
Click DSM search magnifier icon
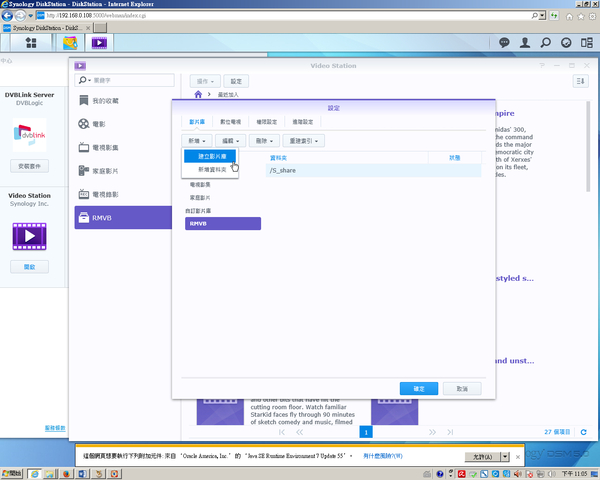(546, 43)
